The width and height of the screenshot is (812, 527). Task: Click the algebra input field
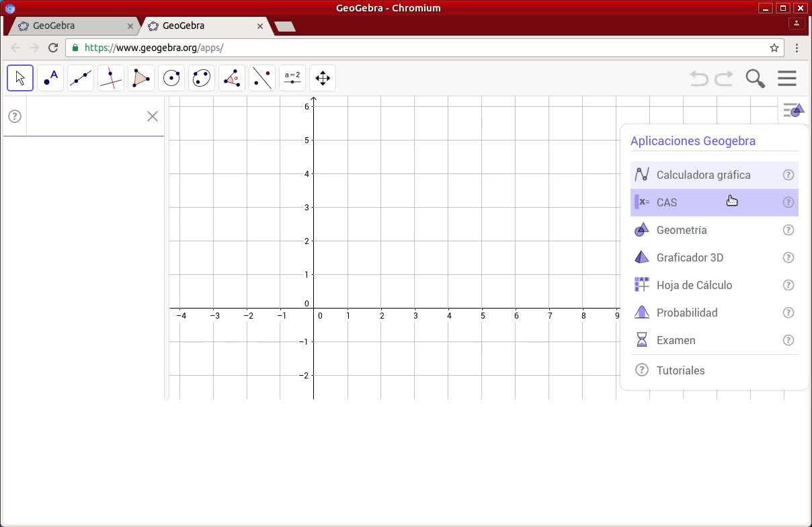86,116
